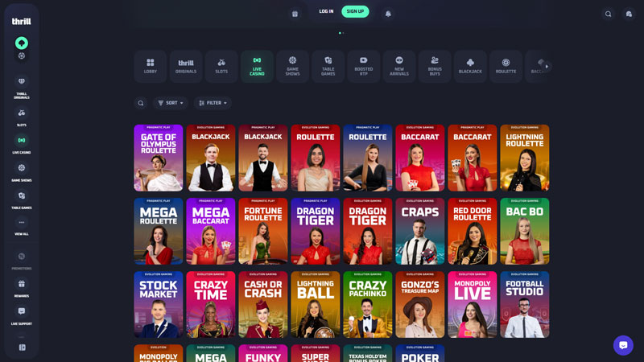Open the notifications bell

tap(388, 14)
